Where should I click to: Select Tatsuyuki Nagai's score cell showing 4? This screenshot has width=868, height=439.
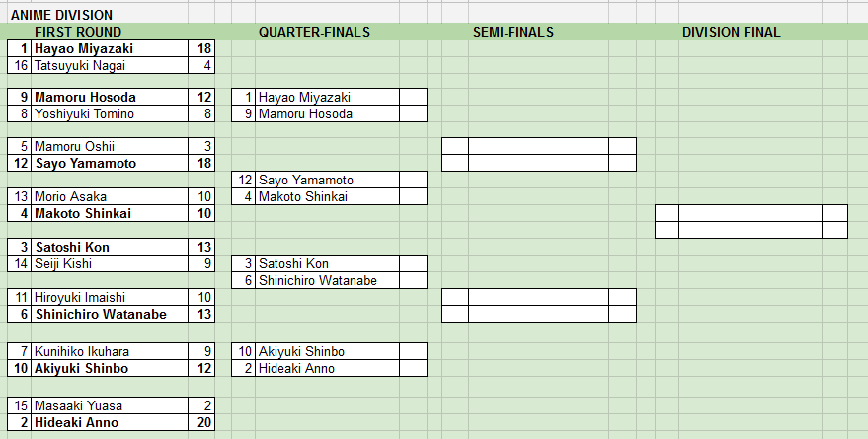tap(201, 66)
